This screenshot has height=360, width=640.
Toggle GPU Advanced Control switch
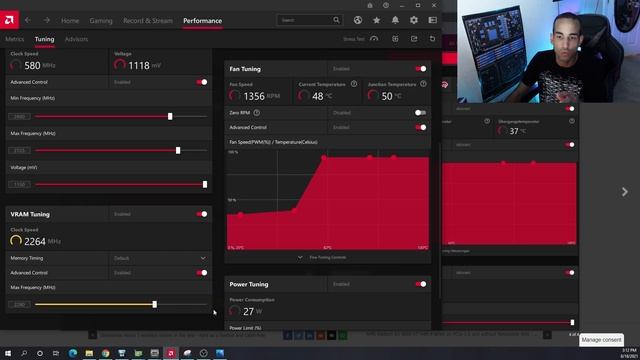point(202,82)
